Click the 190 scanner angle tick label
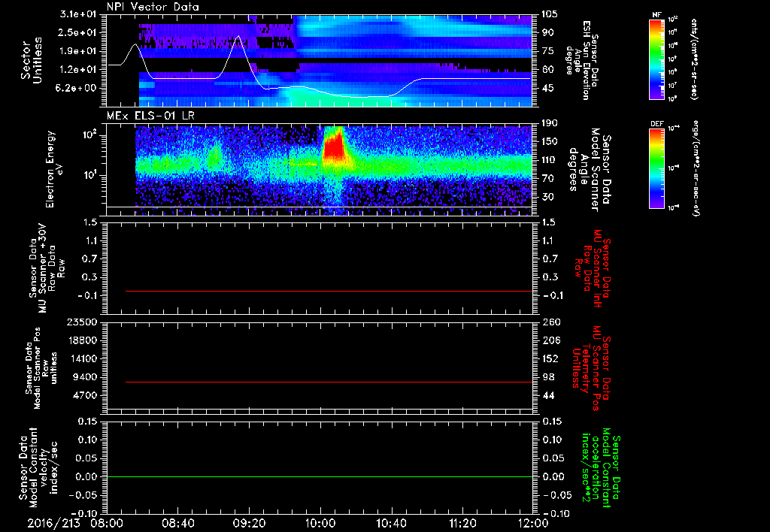Viewport: 770px width, 532px height. (549, 123)
